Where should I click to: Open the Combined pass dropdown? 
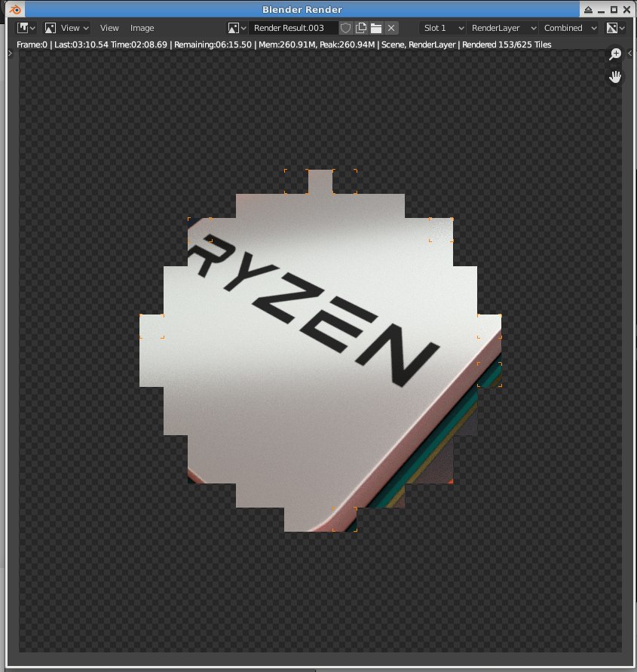pyautogui.click(x=569, y=29)
